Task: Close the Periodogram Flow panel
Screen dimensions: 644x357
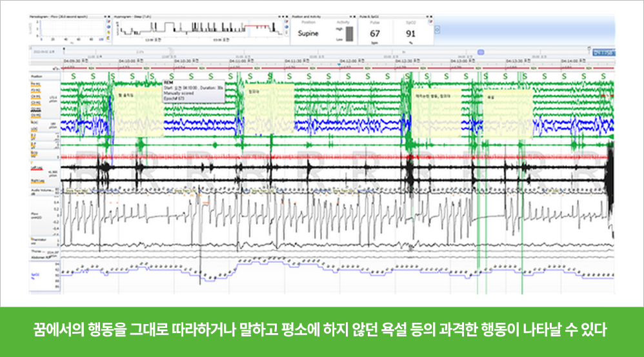Action: coord(110,17)
